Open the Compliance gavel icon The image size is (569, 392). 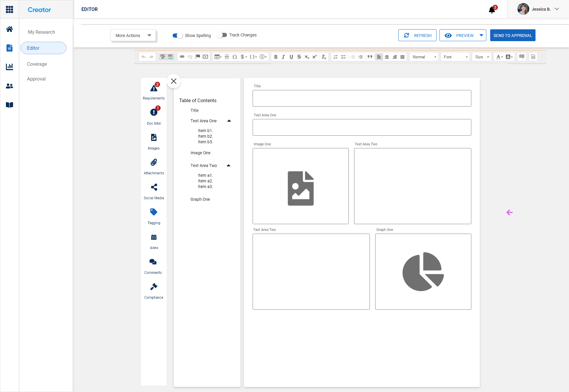tap(154, 287)
